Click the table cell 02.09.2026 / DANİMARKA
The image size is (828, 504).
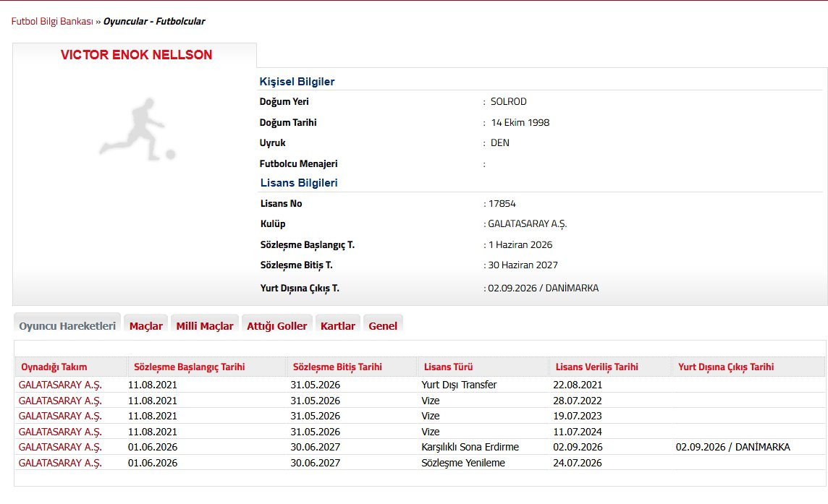(733, 447)
